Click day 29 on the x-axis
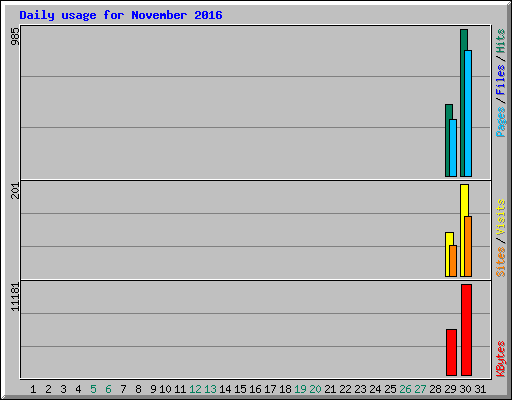Image resolution: width=512 pixels, height=400 pixels. [x=450, y=389]
